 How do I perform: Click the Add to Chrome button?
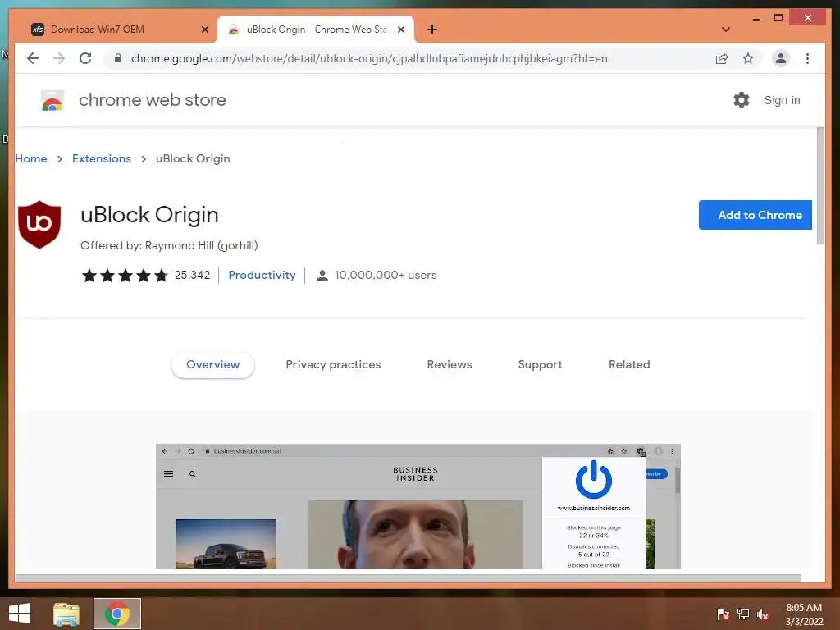[x=755, y=215]
